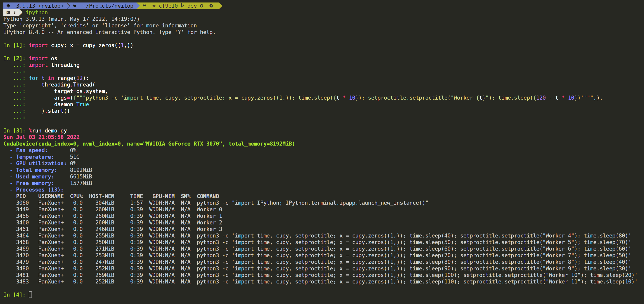This screenshot has height=304, width=644.
Task: Click the HOST-MEM column header
Action: click(101, 196)
